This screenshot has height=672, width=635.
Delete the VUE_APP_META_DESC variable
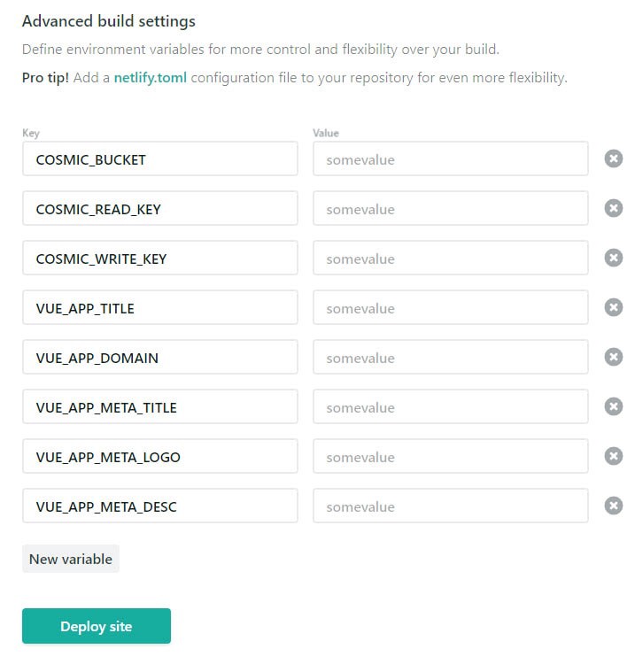(614, 506)
